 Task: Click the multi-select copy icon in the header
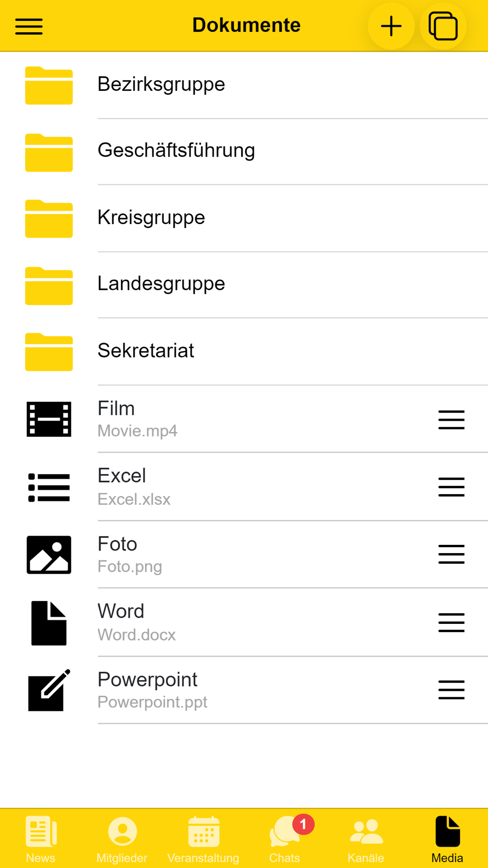click(443, 26)
